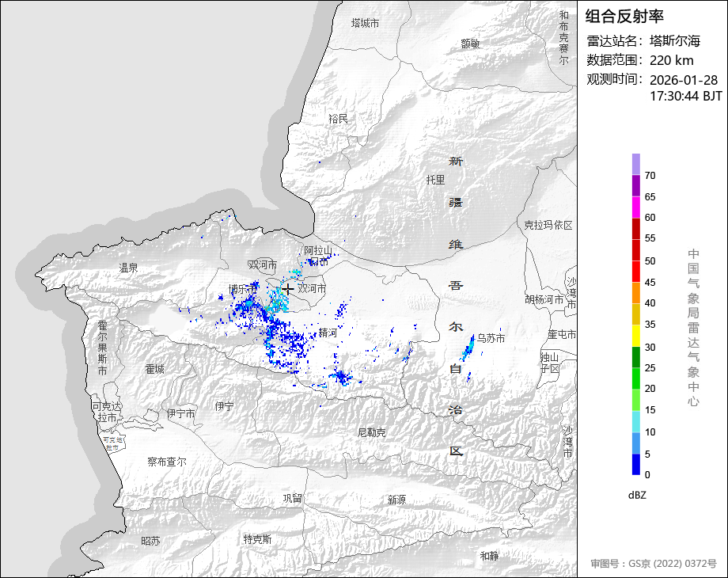Screen dimensions: 728x578
Task: Select the light purple legend swatch above 70
Action: [636, 164]
